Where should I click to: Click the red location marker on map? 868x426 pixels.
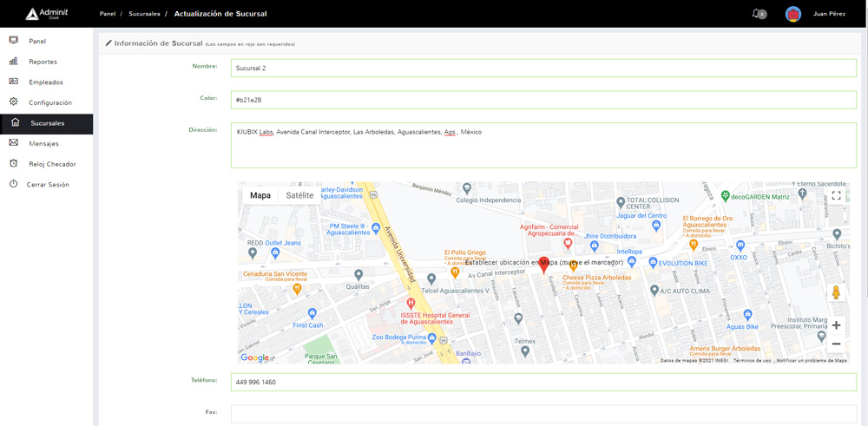(x=544, y=265)
